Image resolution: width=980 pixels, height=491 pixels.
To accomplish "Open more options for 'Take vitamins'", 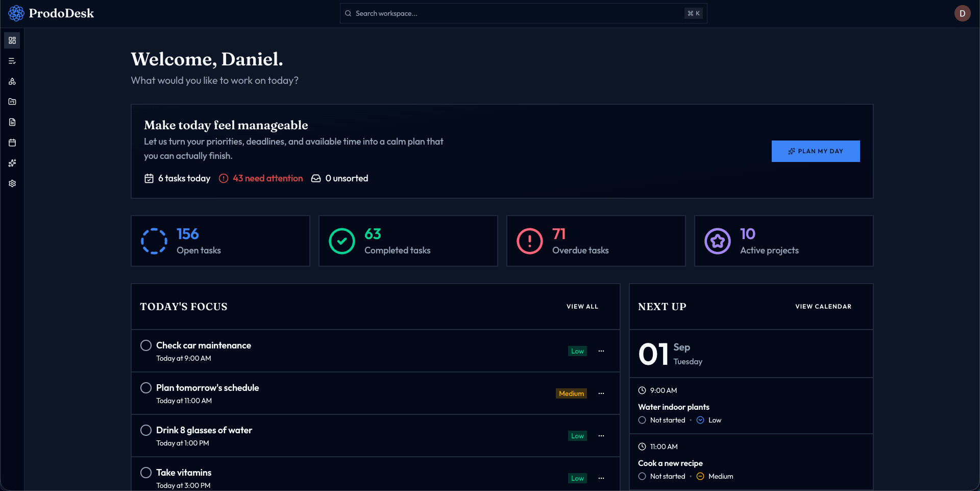I will pos(601,478).
